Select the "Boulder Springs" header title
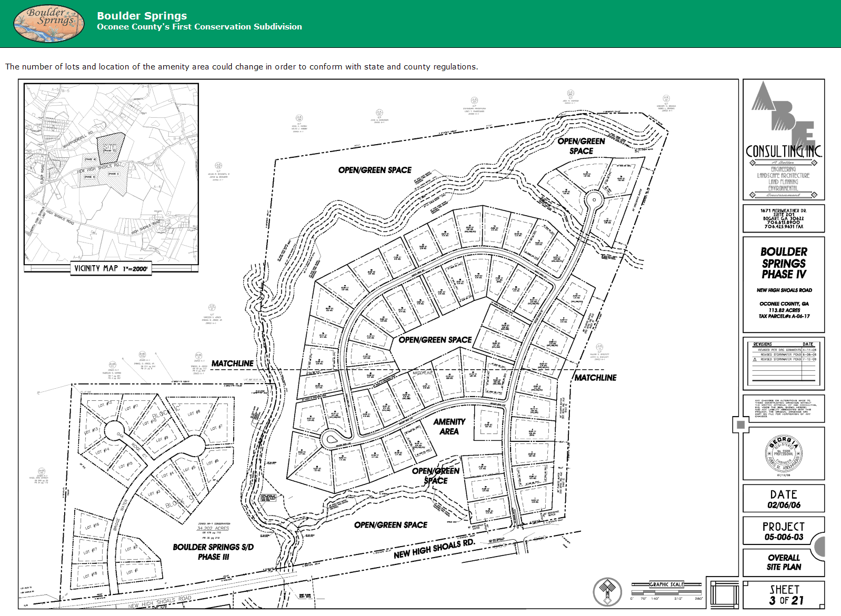The image size is (841, 616). pyautogui.click(x=142, y=16)
